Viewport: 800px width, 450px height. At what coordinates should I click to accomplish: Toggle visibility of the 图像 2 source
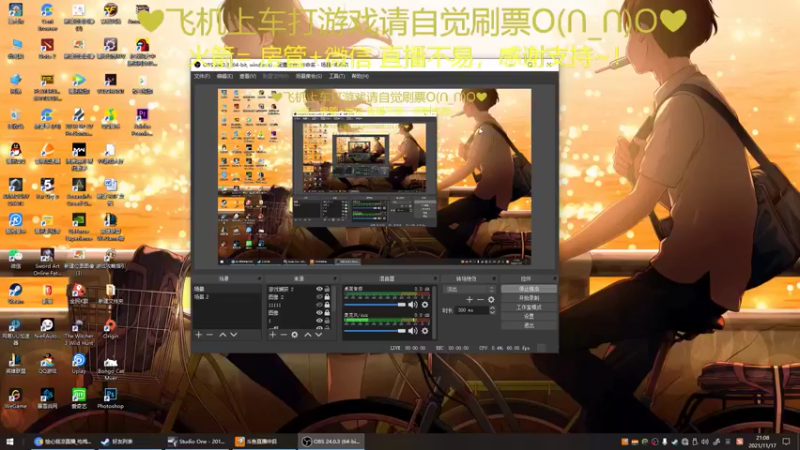pyautogui.click(x=319, y=297)
